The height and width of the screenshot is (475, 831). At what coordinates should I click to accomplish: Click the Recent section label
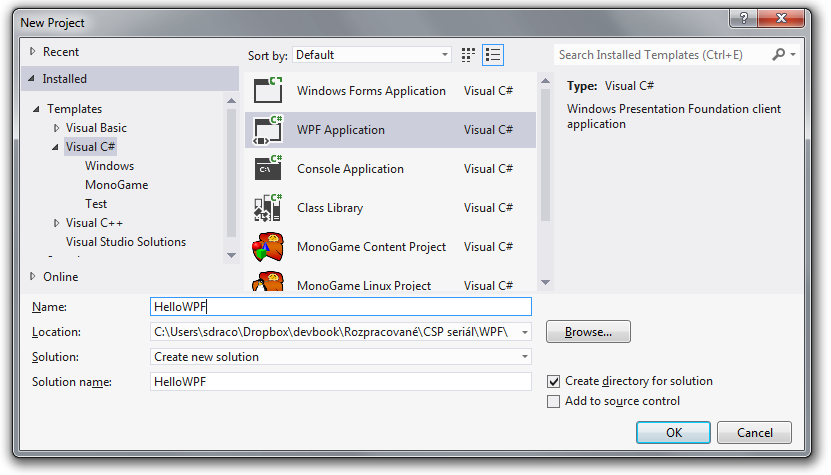tap(60, 52)
